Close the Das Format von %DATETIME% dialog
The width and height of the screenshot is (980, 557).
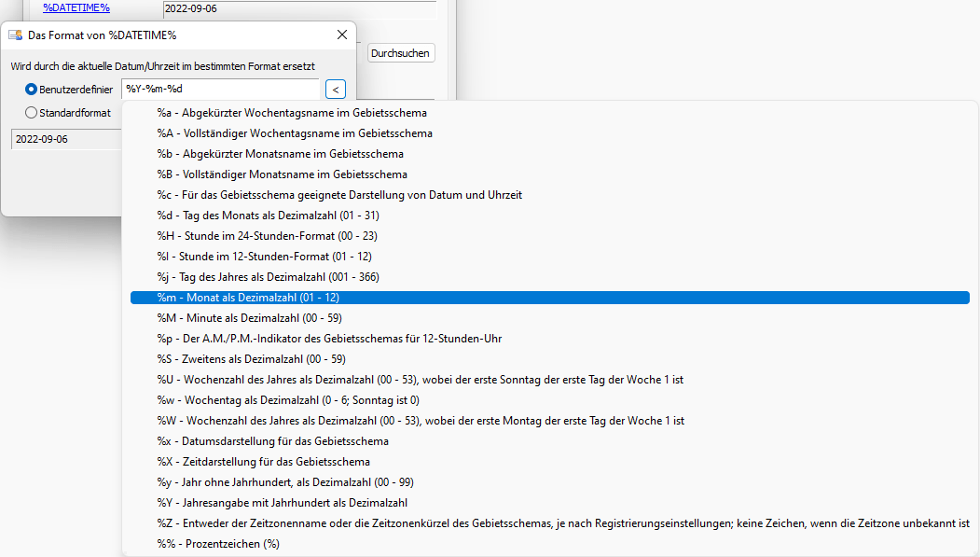342,35
